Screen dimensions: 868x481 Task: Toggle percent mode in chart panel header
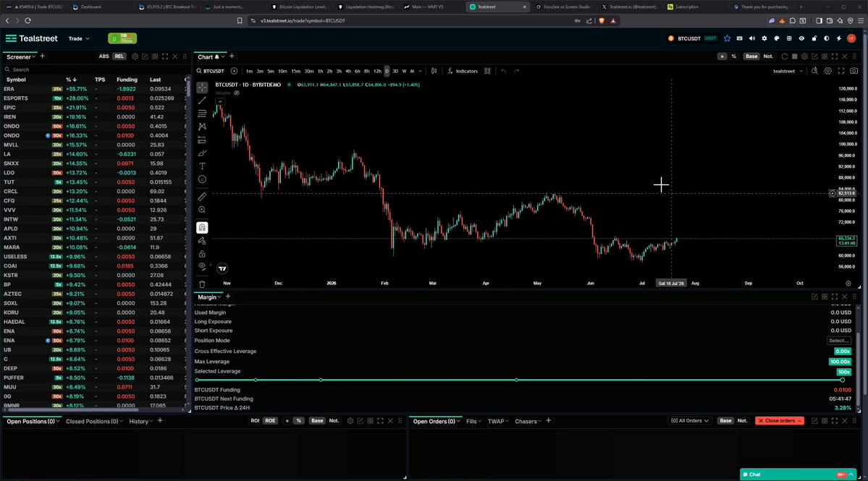coord(734,56)
